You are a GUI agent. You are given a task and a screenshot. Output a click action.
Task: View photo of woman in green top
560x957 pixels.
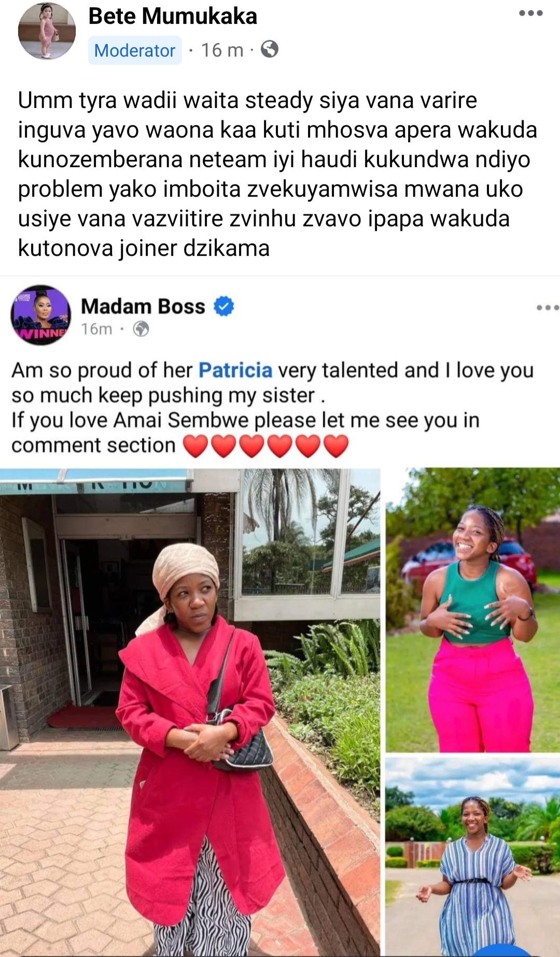[x=472, y=610]
